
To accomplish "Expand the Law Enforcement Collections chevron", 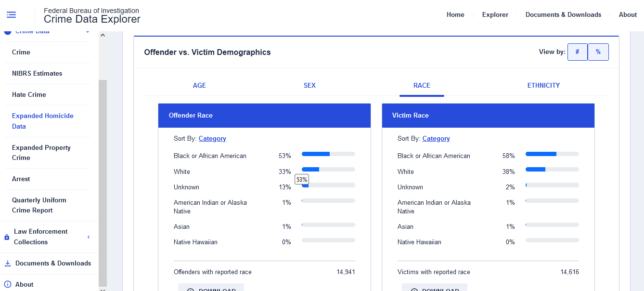I will 89,237.
